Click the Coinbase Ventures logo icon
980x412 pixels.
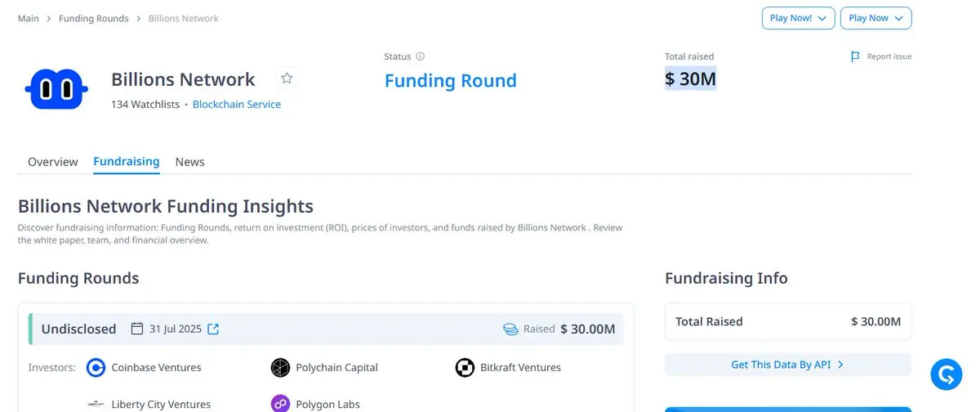[x=96, y=368]
